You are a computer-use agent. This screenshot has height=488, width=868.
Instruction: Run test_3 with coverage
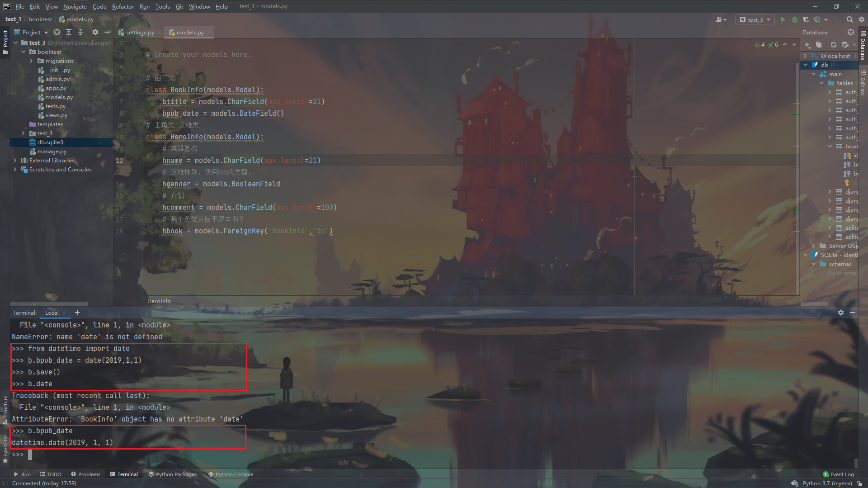click(806, 19)
